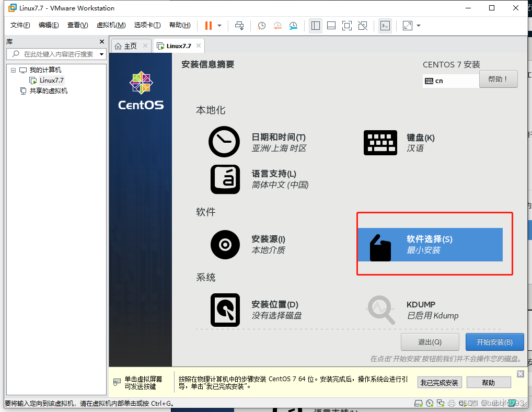Viewport: 532px width, 412px height.
Task: Close the 主页 tab
Action: (x=145, y=45)
